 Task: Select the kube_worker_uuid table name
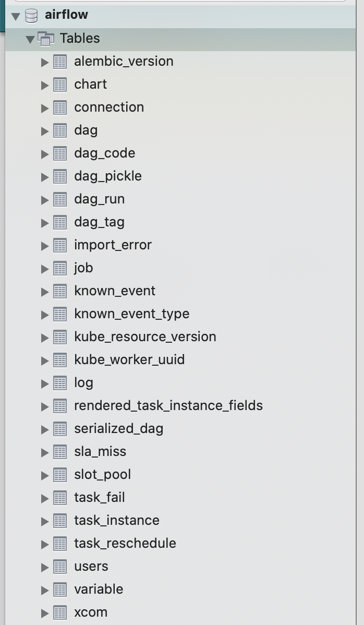tap(129, 360)
